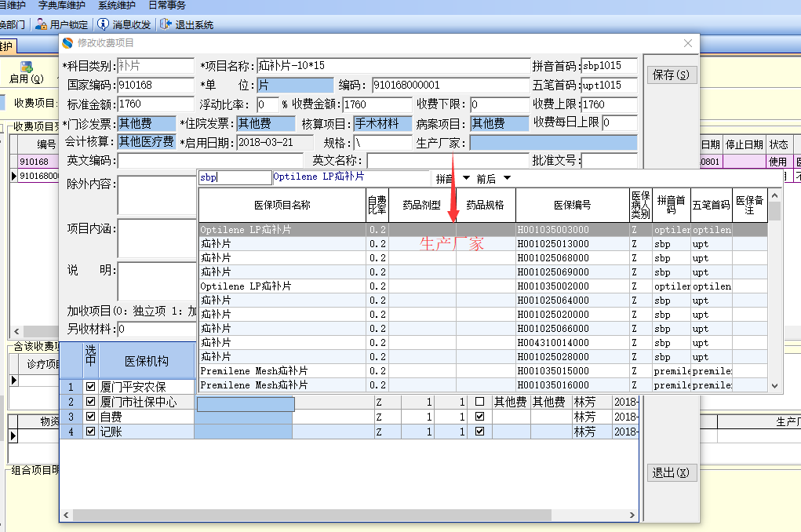
Task: Click the 退出系统 toolbar icon
Action: tap(165, 24)
